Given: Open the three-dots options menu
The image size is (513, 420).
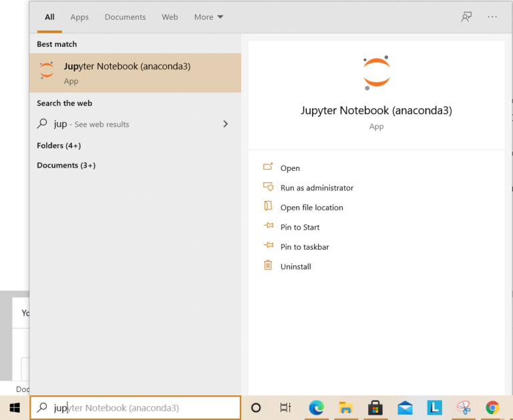Looking at the screenshot, I should pos(492,17).
